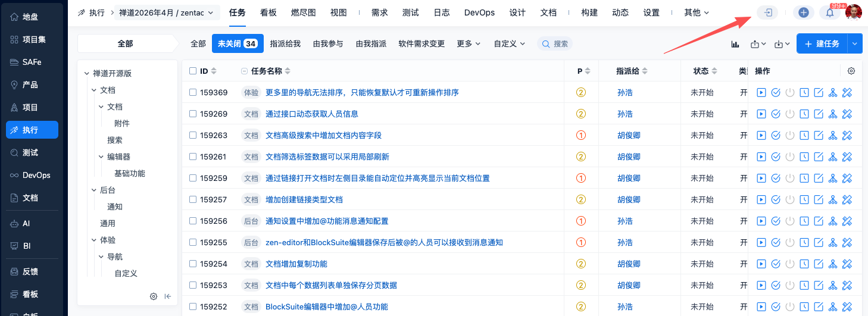This screenshot has height=316, width=868.
Task: Open the 更多 dropdown in filter bar
Action: click(x=469, y=43)
